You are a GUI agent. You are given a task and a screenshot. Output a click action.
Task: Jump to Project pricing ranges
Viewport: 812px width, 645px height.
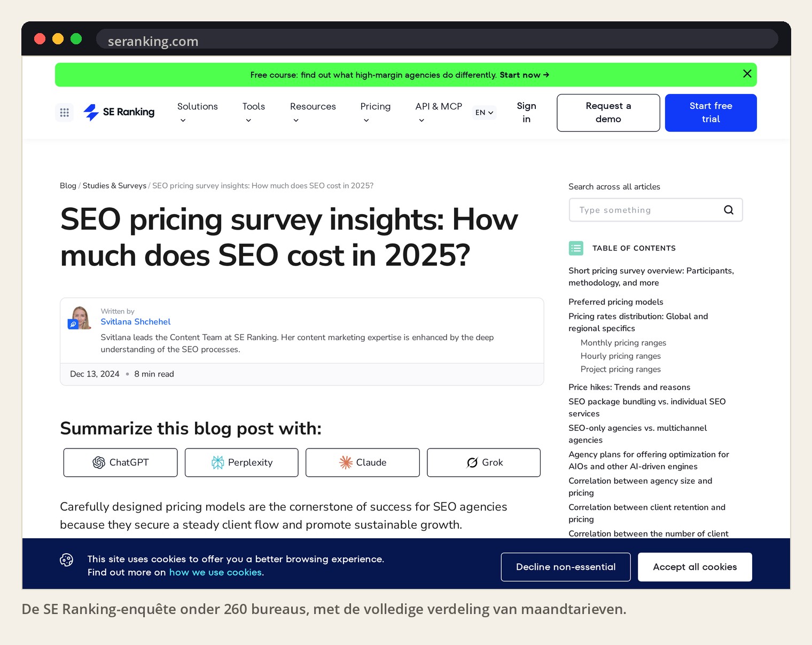pyautogui.click(x=621, y=369)
